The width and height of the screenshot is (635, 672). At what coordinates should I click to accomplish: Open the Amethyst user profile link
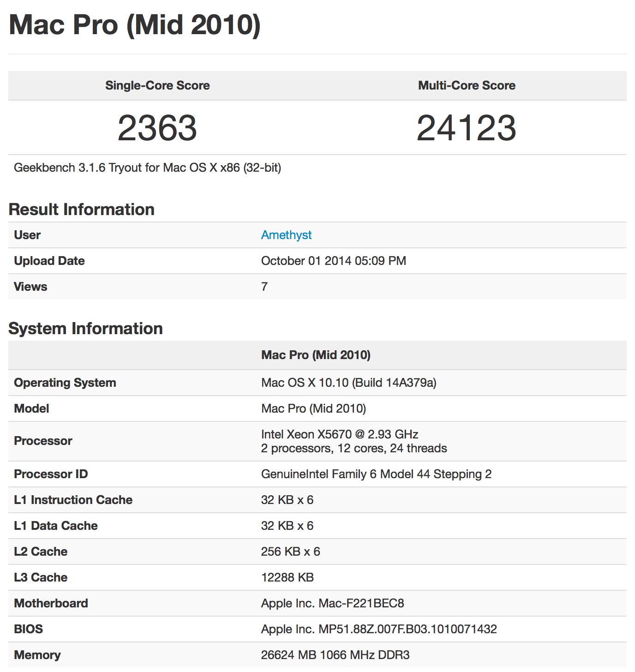pos(286,235)
